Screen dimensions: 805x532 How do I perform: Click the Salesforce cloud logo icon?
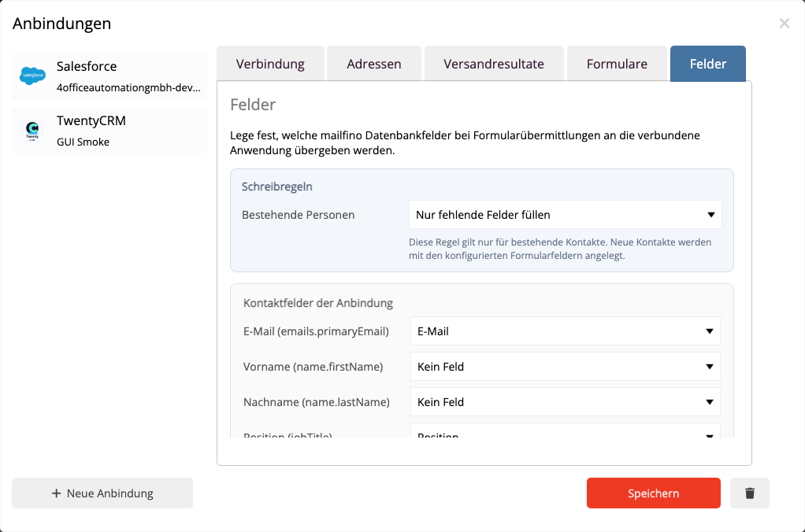(32, 76)
